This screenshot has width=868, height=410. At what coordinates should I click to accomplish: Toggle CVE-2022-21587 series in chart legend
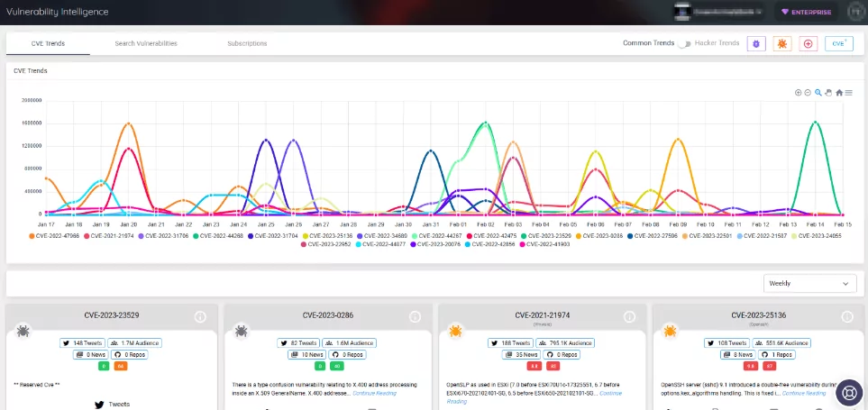click(x=763, y=235)
